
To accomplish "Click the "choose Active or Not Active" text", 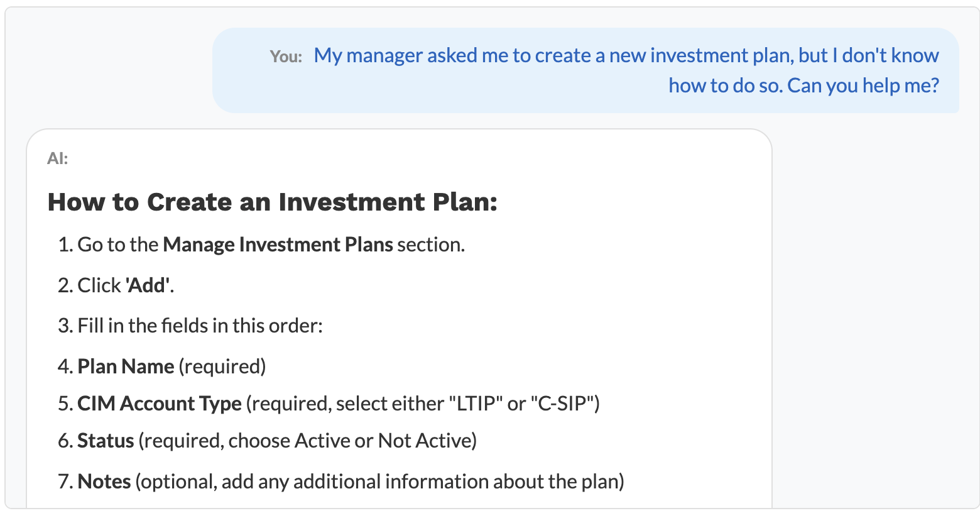I will pos(352,441).
